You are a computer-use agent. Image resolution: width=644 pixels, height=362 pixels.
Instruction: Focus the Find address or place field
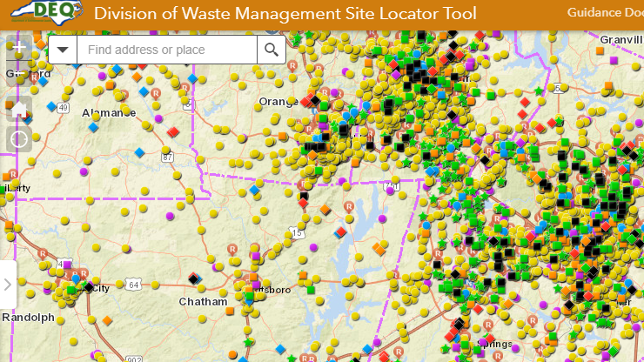[x=167, y=50]
